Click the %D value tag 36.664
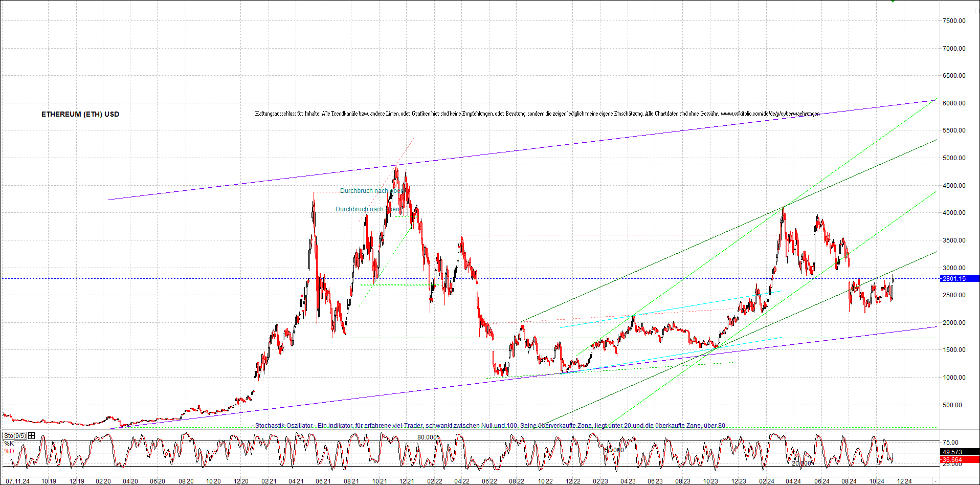 pyautogui.click(x=960, y=460)
